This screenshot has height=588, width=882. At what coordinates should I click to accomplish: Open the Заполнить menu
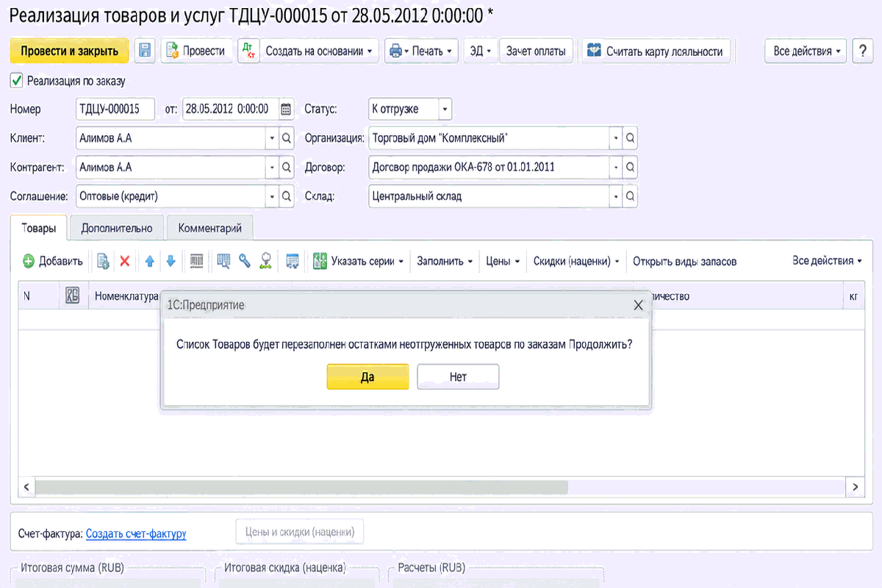[x=445, y=261]
